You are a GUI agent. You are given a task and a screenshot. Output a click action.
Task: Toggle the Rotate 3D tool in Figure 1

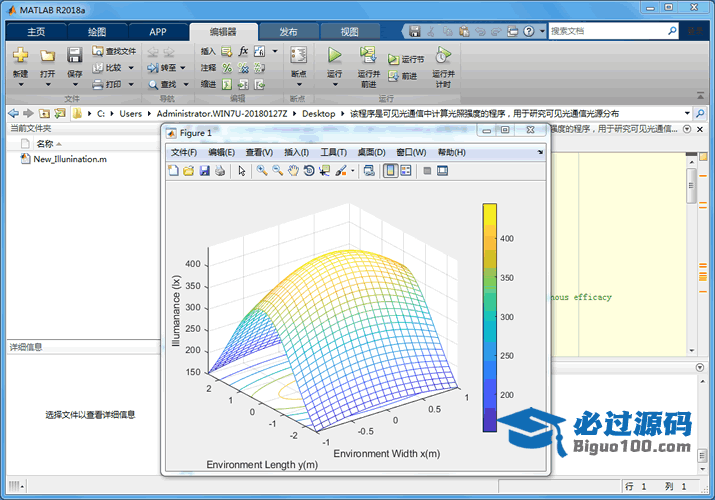[309, 171]
